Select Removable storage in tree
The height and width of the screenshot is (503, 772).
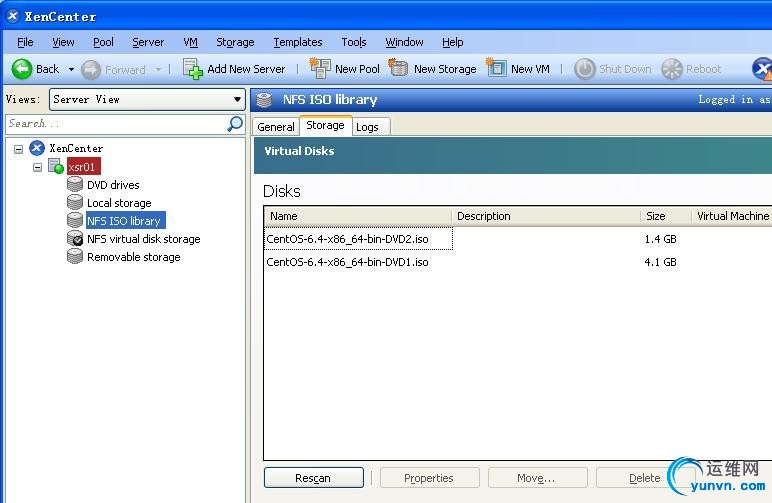(133, 257)
